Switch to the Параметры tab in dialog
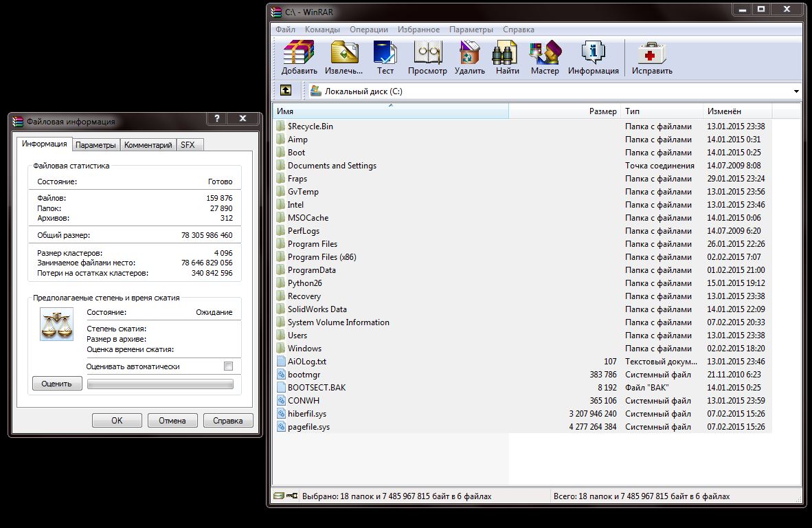 tap(95, 145)
